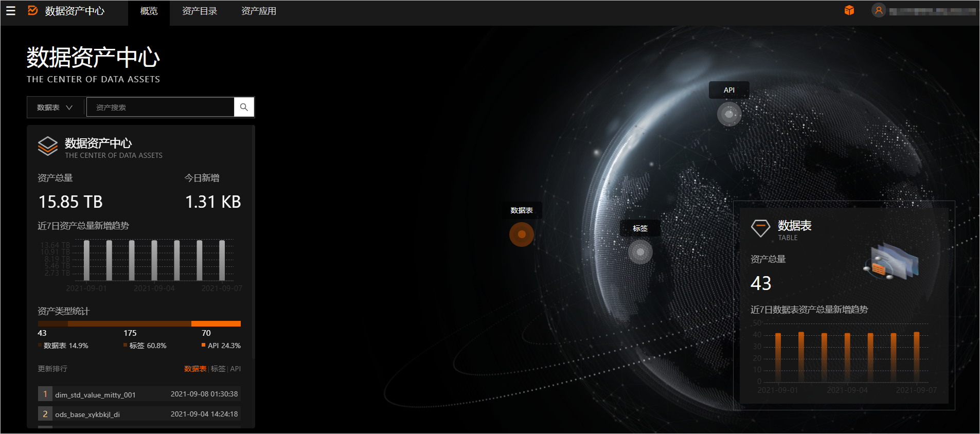Select the API ranking filter

tap(236, 369)
